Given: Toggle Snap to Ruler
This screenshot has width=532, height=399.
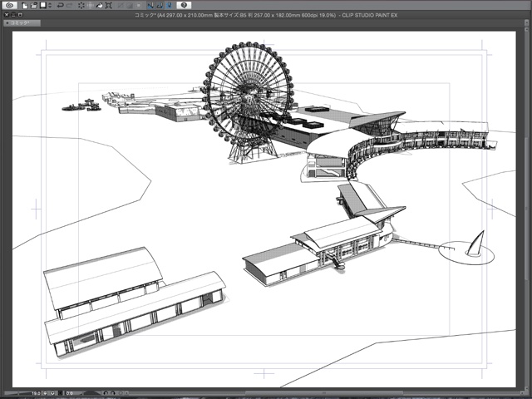Looking at the screenshot, I should click(x=150, y=6).
